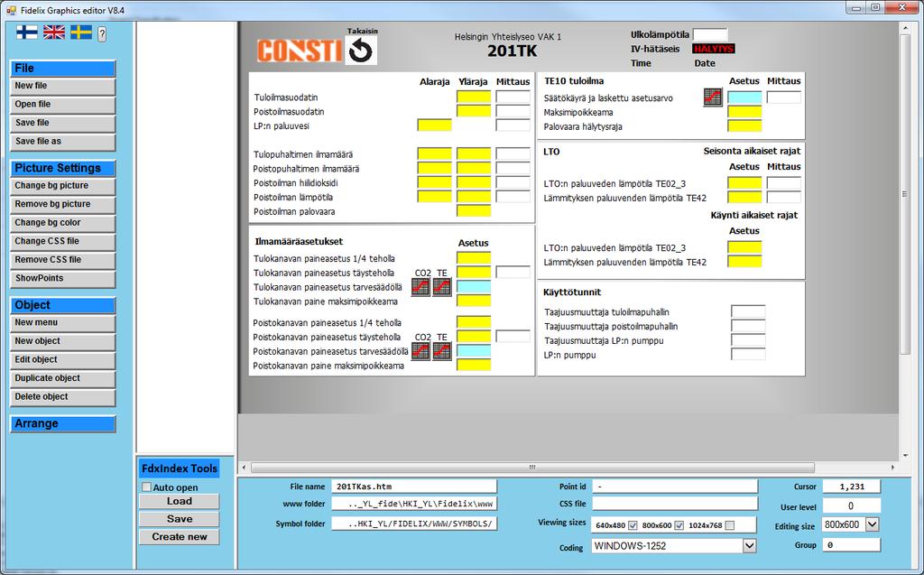Select the Picture Settings section header
924x575 pixels.
coord(62,168)
